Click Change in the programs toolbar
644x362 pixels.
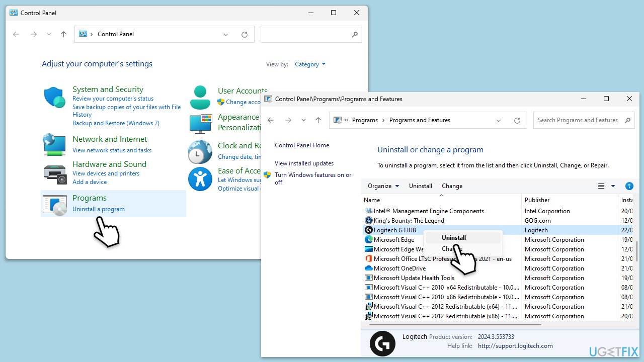coord(452,186)
